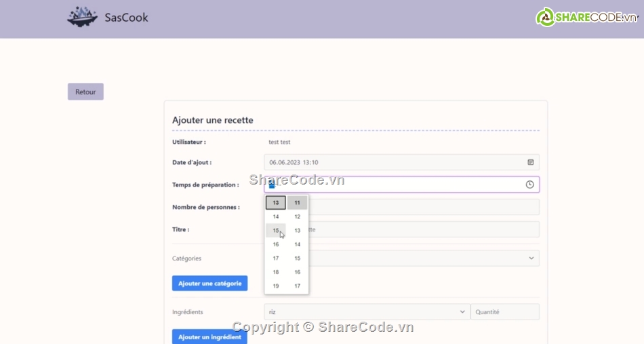Viewport: 644px width, 344px height.
Task: Choose hour 13 in the time picker
Action: 276,203
